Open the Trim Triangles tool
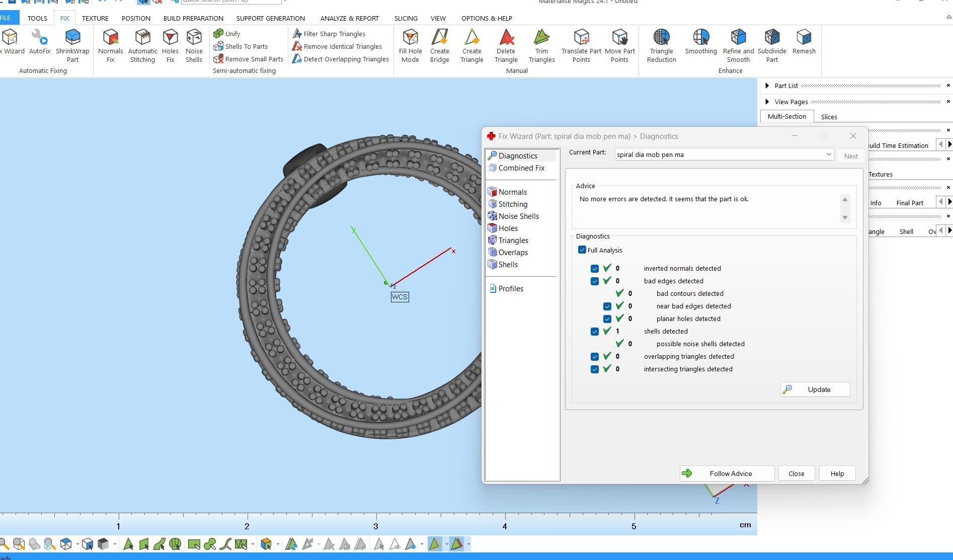 tap(541, 46)
